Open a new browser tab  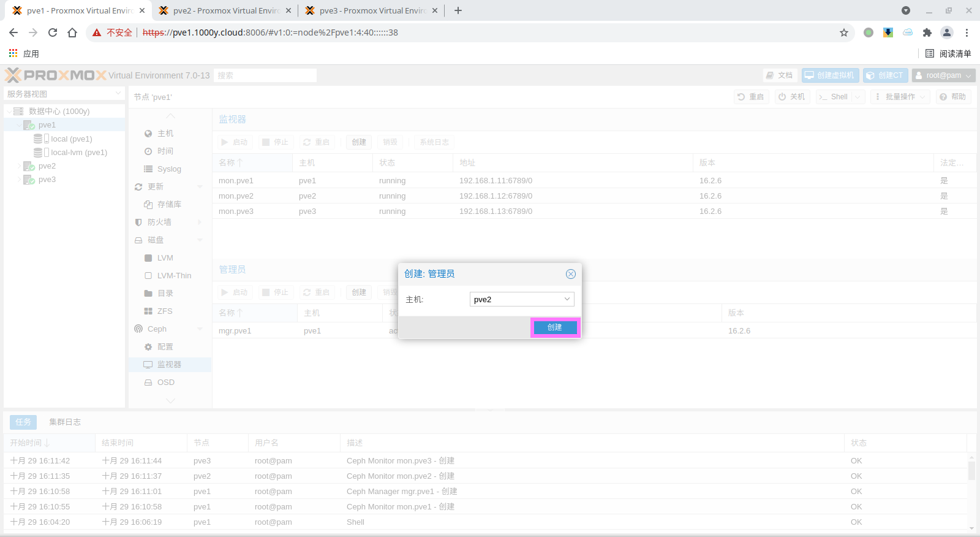(458, 10)
